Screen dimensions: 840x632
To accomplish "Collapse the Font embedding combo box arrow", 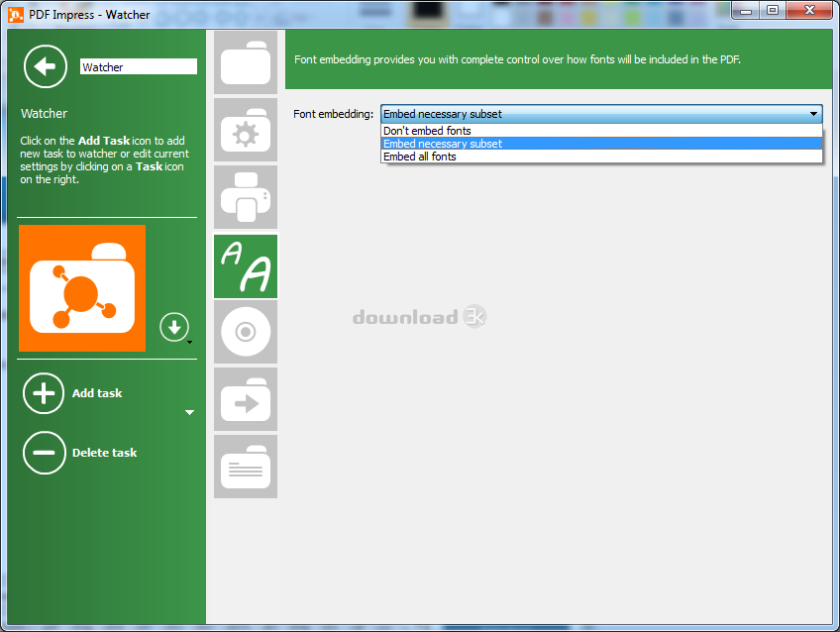I will pyautogui.click(x=813, y=115).
